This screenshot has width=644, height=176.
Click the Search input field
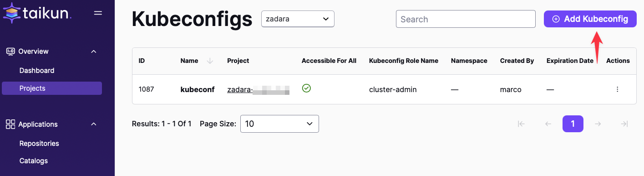(x=466, y=19)
